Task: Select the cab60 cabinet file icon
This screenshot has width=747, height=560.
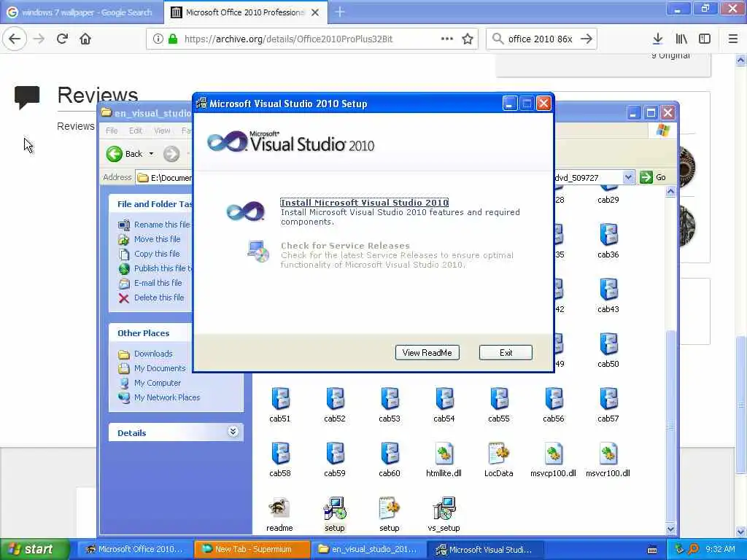Action: coord(390,454)
